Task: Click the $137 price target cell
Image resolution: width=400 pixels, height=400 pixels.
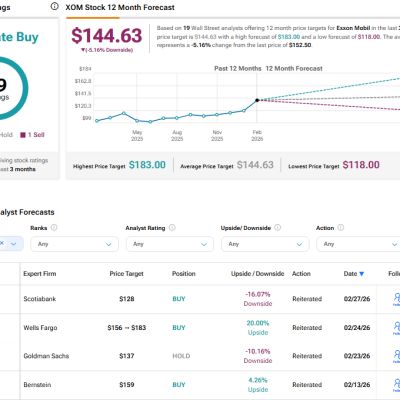Action: (127, 356)
